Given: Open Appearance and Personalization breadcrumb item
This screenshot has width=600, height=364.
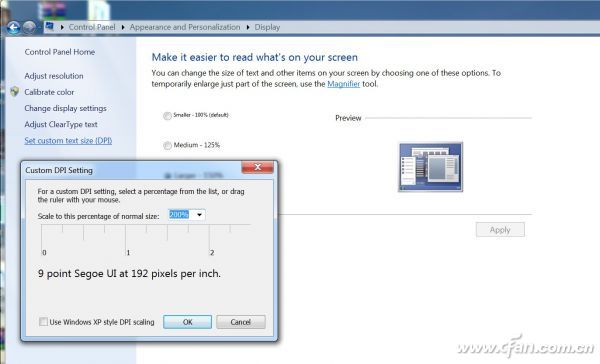Looking at the screenshot, I should point(185,27).
